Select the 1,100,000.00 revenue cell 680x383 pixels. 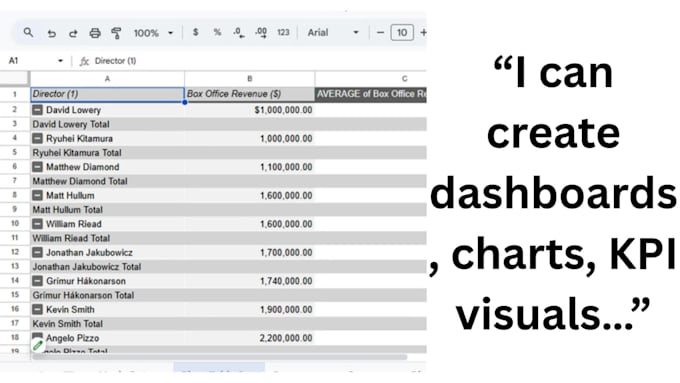point(249,167)
